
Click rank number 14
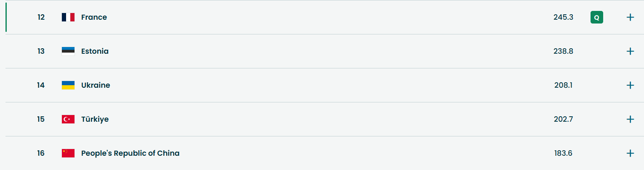(x=41, y=85)
